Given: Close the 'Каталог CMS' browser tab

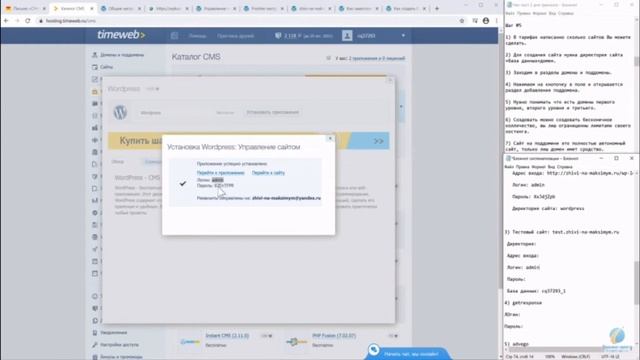Looking at the screenshot, I should click(x=91, y=8).
